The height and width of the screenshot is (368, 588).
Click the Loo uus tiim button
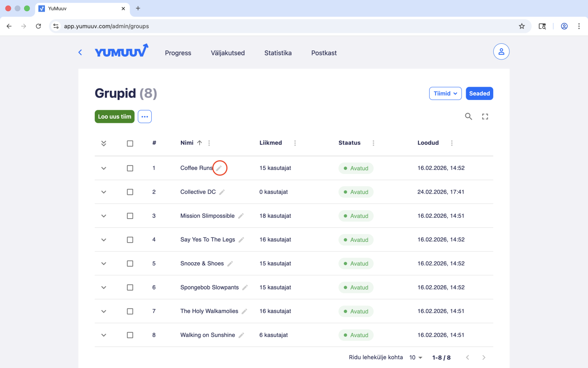coord(114,117)
